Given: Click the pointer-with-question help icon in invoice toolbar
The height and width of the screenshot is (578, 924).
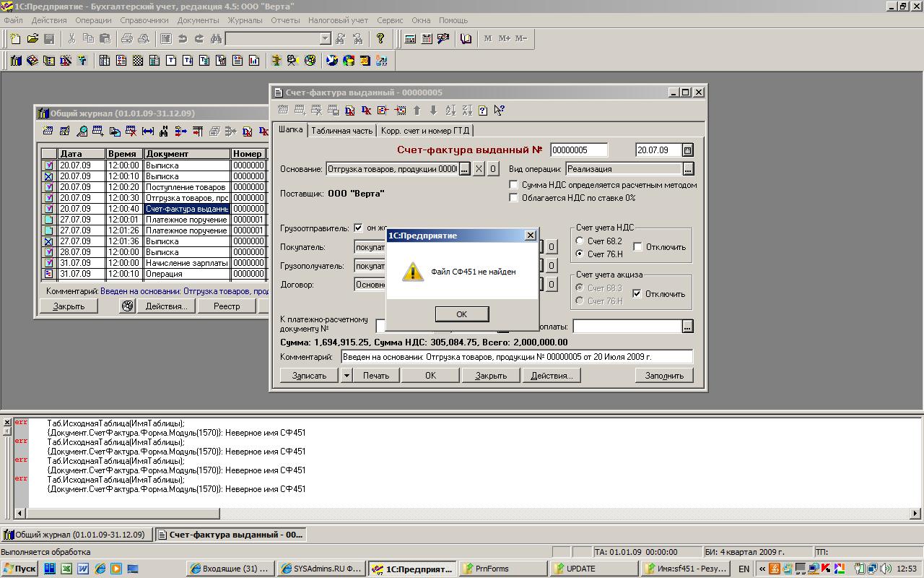Looking at the screenshot, I should coord(499,111).
